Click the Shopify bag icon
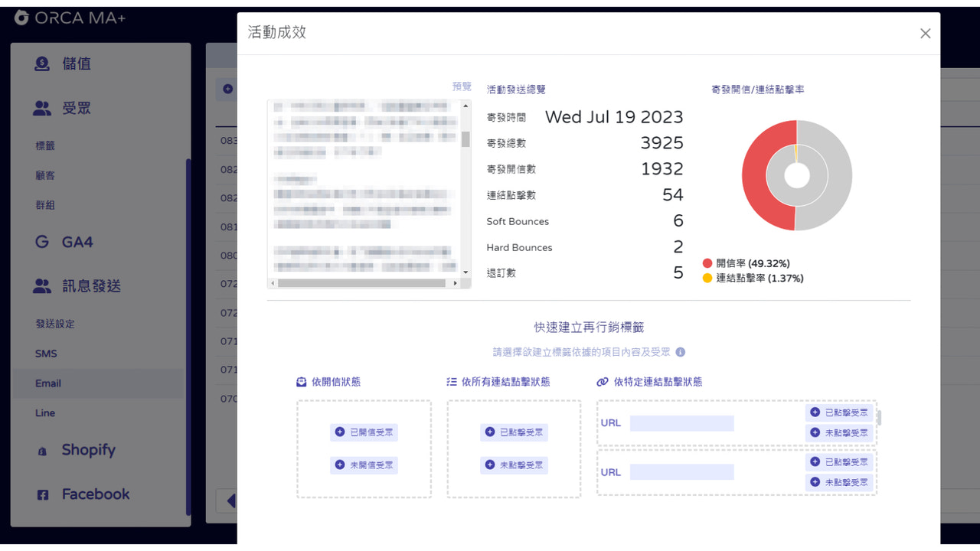 [43, 452]
